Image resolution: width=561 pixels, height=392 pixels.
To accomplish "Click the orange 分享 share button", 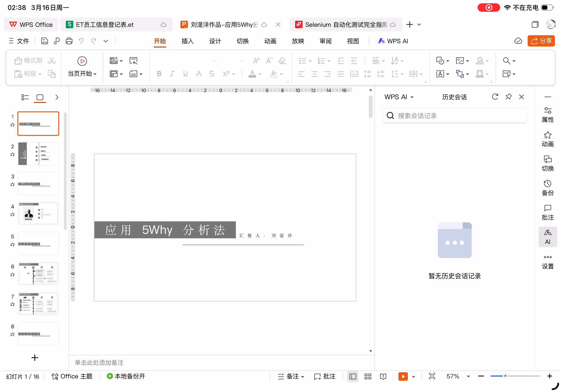I will (541, 41).
